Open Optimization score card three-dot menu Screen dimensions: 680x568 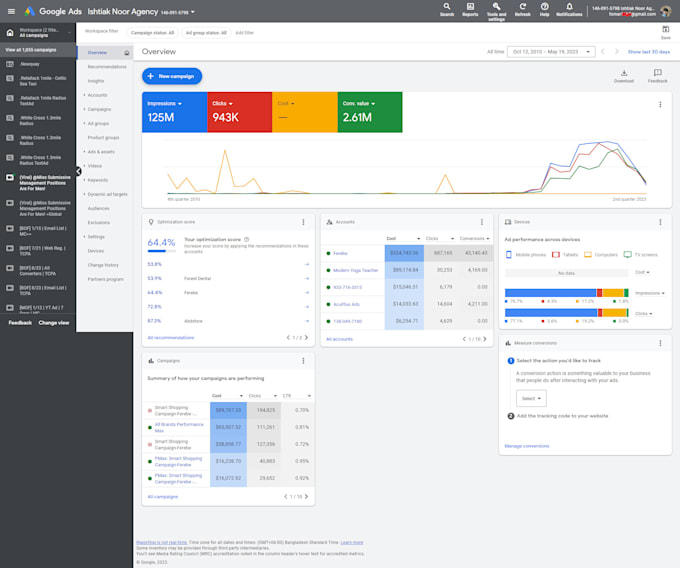[303, 222]
